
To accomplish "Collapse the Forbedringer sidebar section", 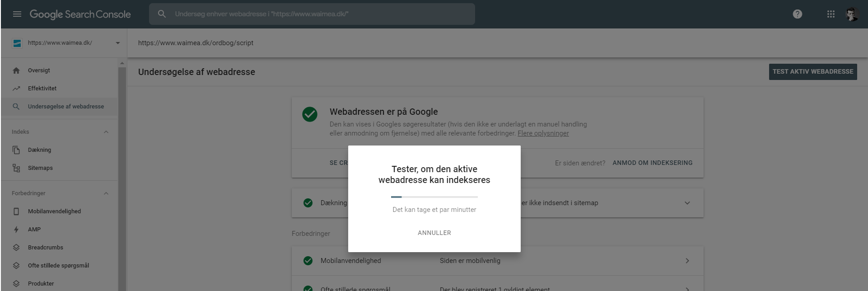I will (x=106, y=193).
